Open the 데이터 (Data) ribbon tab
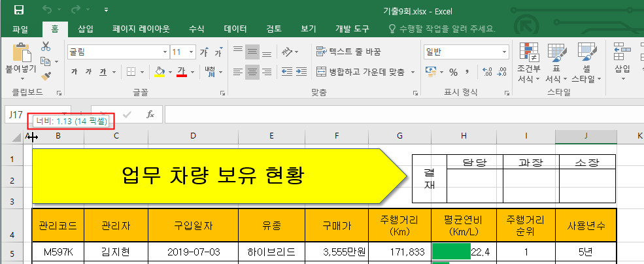This screenshot has width=644, height=264. pos(235,29)
